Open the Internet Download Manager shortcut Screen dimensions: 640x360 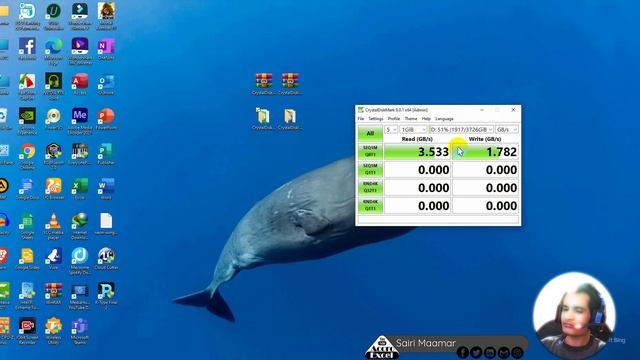point(80,226)
